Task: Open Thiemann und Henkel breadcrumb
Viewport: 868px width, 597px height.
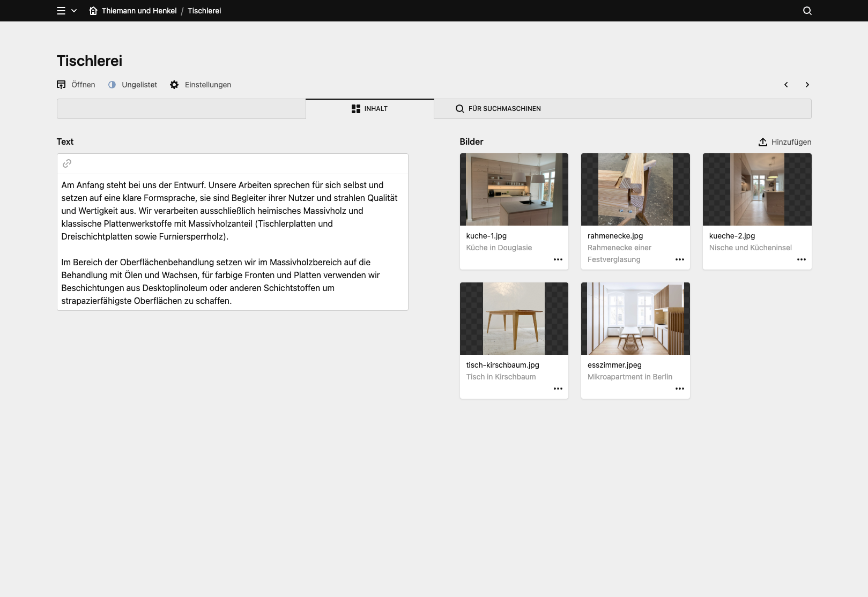Action: pos(139,11)
